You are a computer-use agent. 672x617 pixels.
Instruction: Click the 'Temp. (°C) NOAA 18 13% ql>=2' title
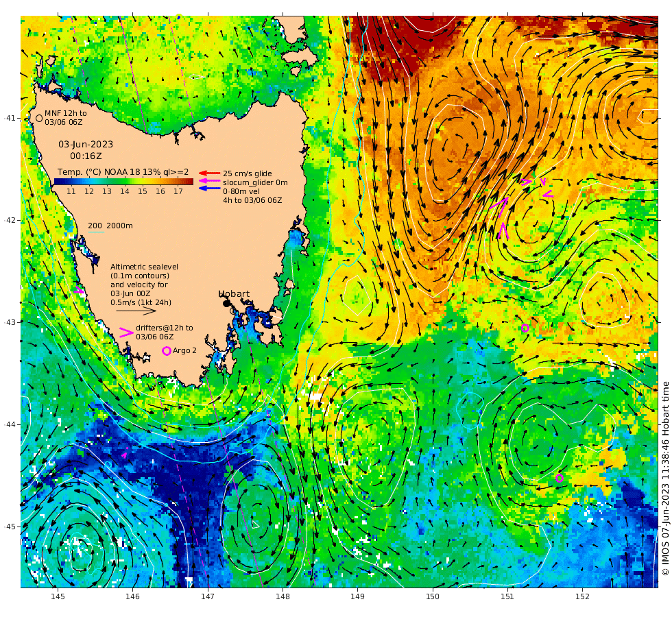[x=123, y=172]
